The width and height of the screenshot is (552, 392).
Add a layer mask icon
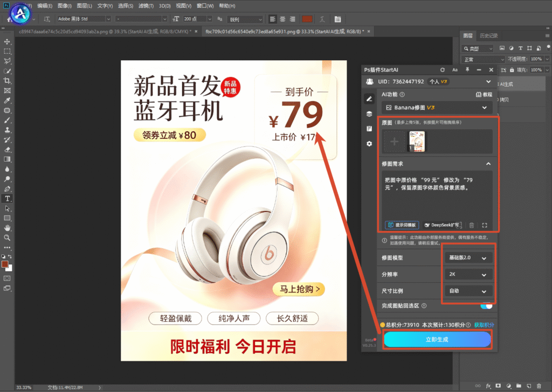[498, 386]
